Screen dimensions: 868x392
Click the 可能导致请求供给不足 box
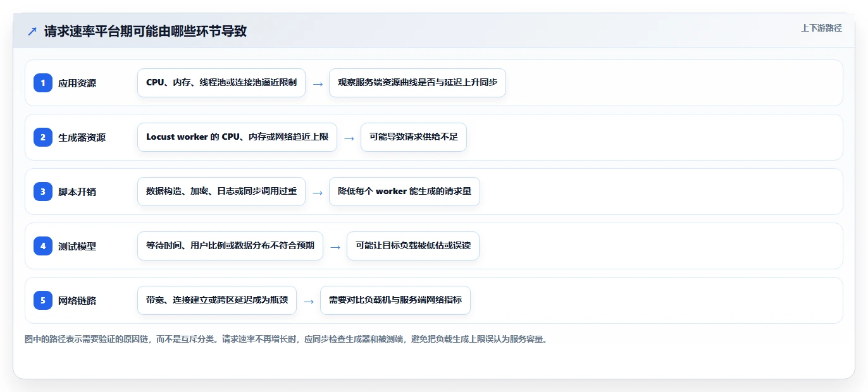click(x=414, y=137)
